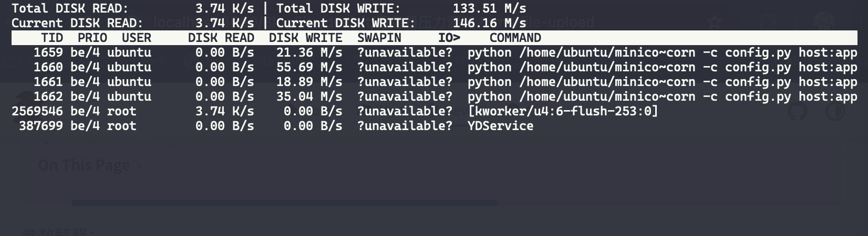Expand the On This Page section
This screenshot has height=236, width=868.
coord(89,165)
